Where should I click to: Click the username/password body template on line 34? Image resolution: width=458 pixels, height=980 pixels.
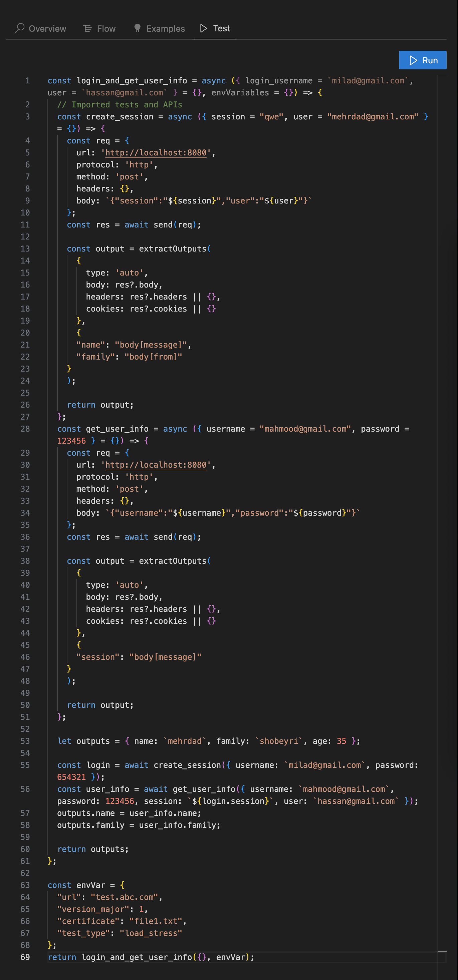tap(233, 513)
